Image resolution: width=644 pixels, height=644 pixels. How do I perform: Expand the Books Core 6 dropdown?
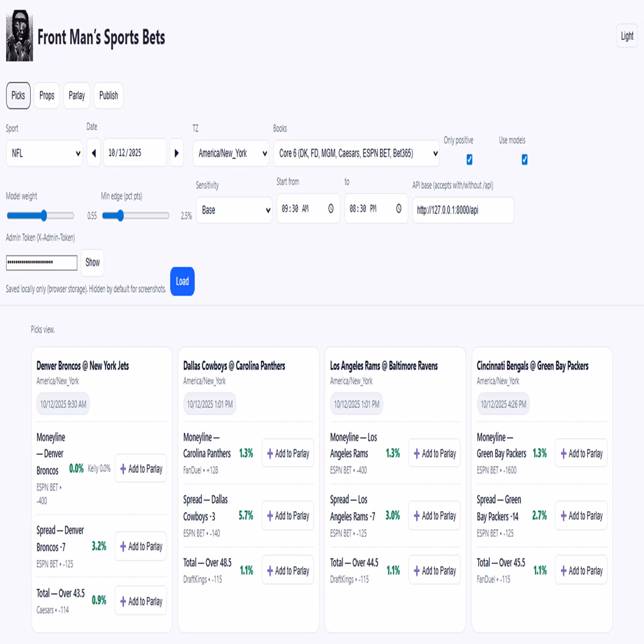(356, 153)
